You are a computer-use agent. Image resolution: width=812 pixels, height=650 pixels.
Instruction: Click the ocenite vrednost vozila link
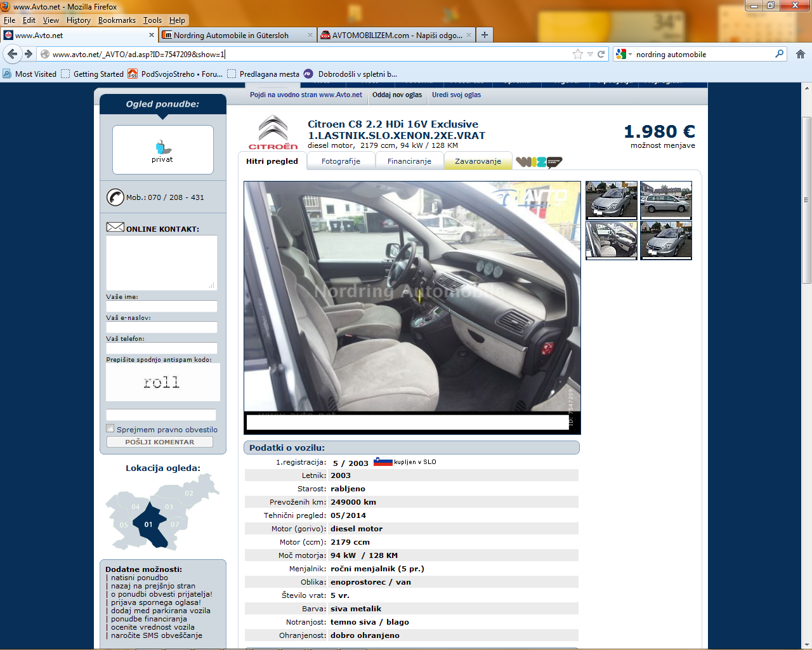(153, 627)
